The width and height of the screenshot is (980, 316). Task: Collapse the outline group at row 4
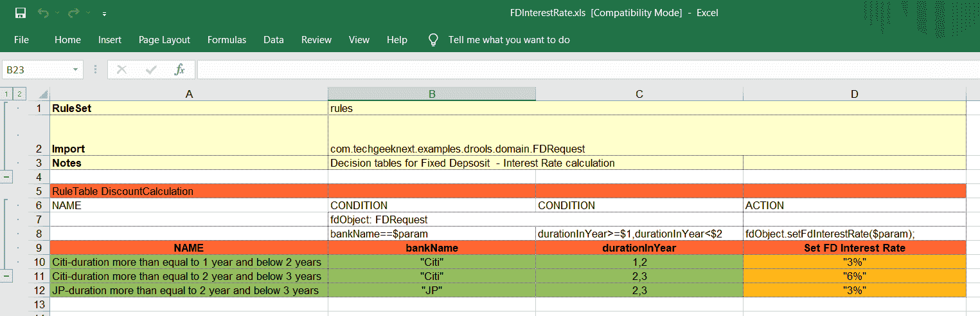6,176
